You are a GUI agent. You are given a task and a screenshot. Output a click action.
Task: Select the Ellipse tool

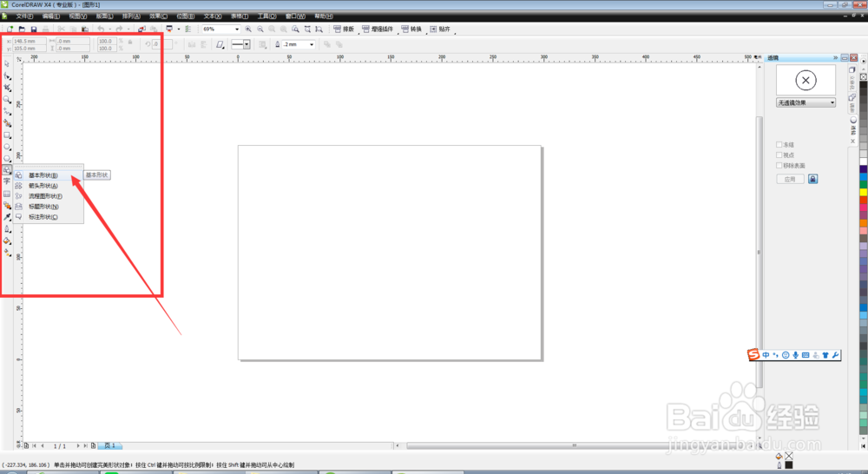[x=7, y=147]
